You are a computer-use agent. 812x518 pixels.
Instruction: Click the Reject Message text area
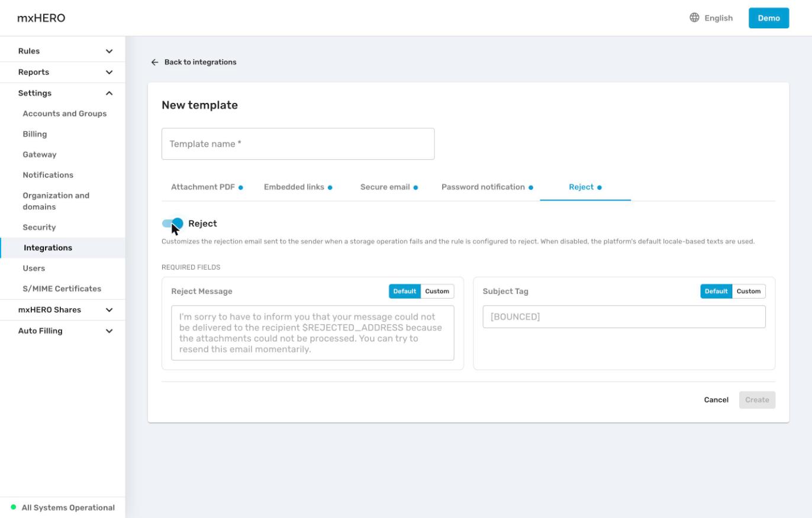tap(312, 333)
